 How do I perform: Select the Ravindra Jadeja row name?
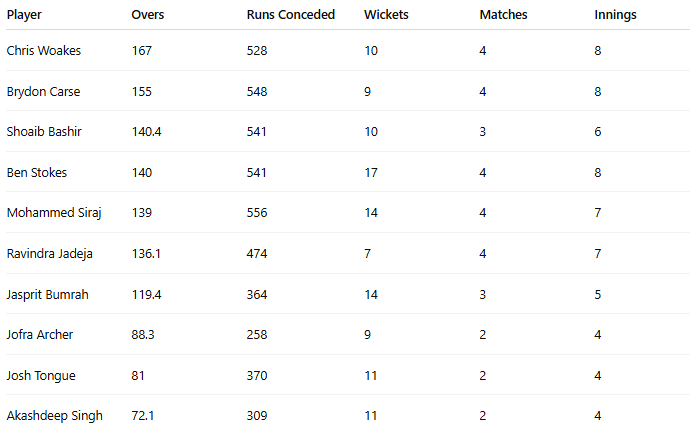pos(49,254)
